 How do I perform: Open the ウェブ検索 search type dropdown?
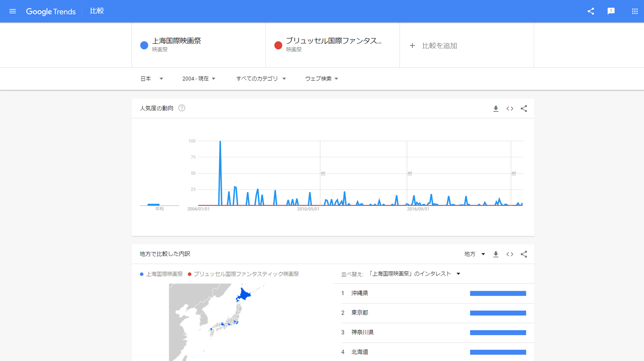321,79
